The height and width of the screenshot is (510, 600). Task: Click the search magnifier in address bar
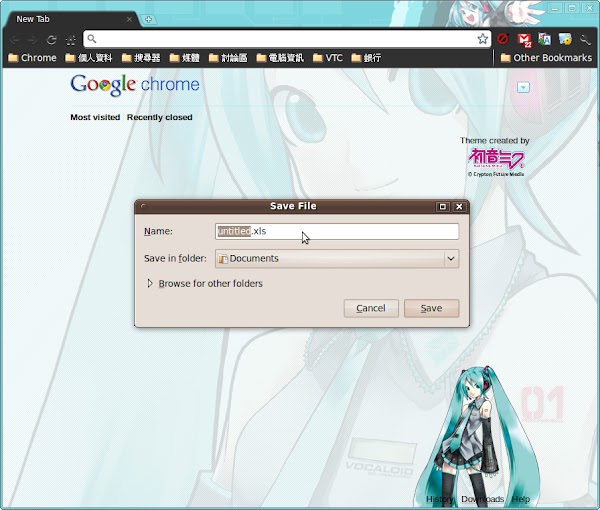point(92,39)
